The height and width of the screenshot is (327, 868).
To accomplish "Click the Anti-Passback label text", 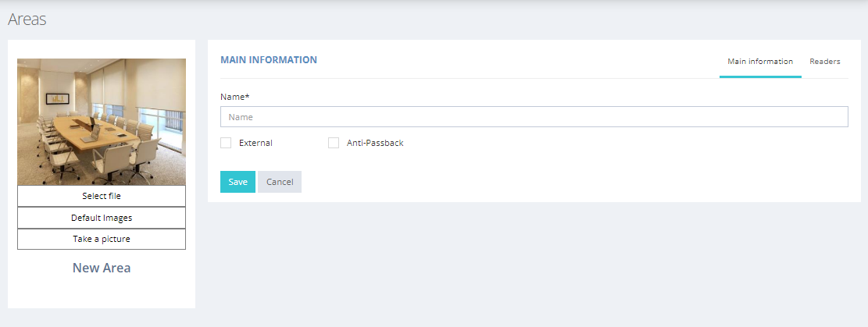I will (375, 143).
